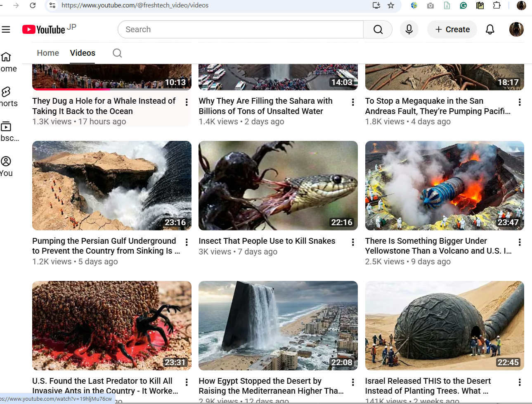Play the snake and insect thumbnail
532x404 pixels.
(278, 185)
